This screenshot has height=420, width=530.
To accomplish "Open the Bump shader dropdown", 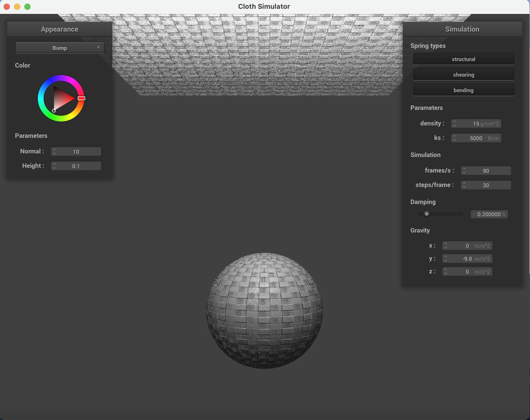I will [60, 48].
